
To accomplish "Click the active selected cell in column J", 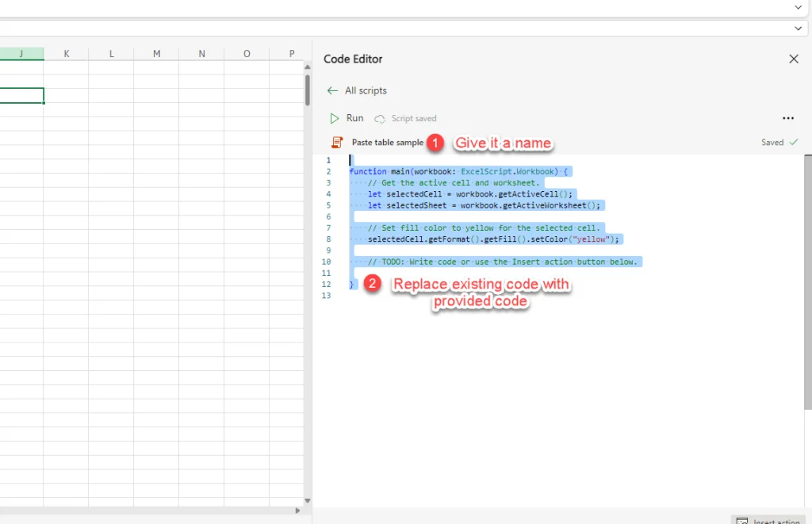I will coord(21,95).
